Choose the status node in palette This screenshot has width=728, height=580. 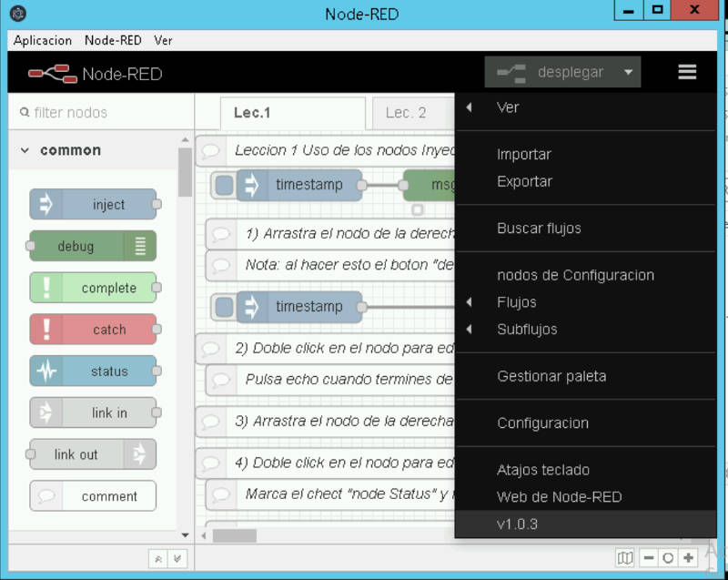93,371
